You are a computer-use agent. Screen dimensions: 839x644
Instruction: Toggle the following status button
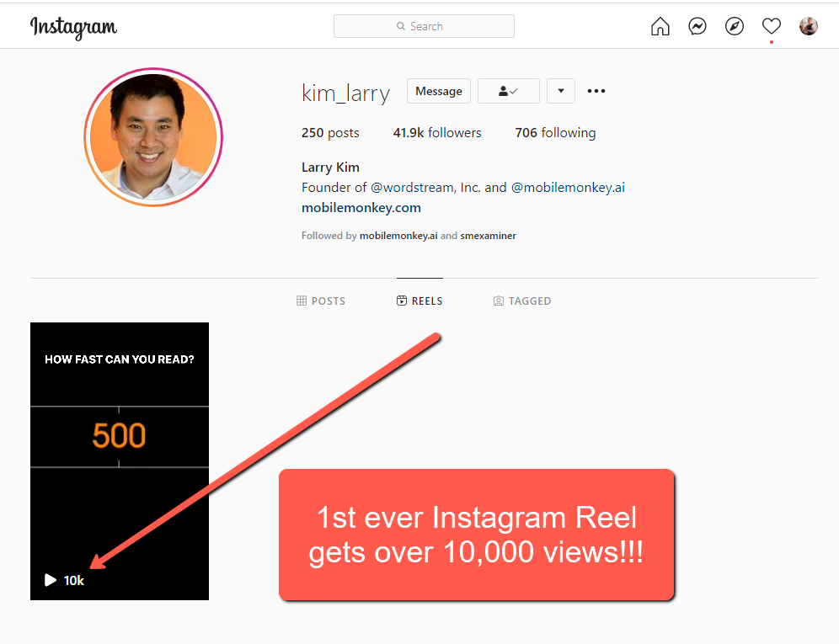coord(508,91)
